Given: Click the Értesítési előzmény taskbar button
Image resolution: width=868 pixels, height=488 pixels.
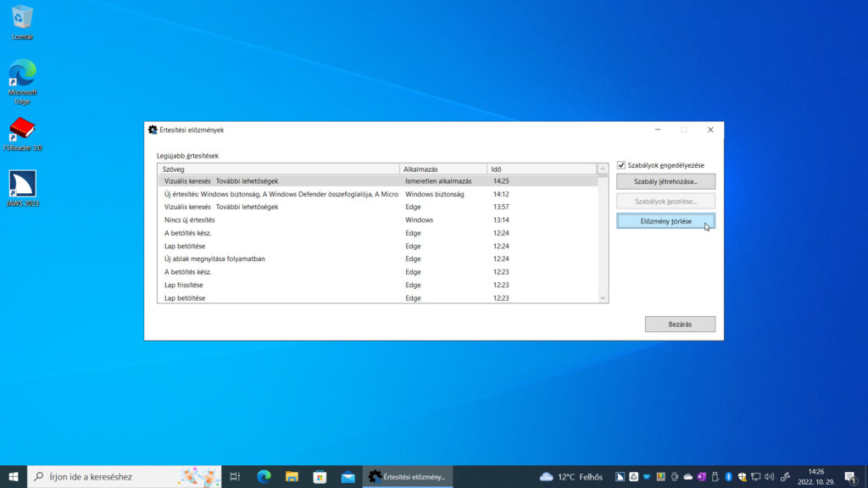Looking at the screenshot, I should [408, 476].
